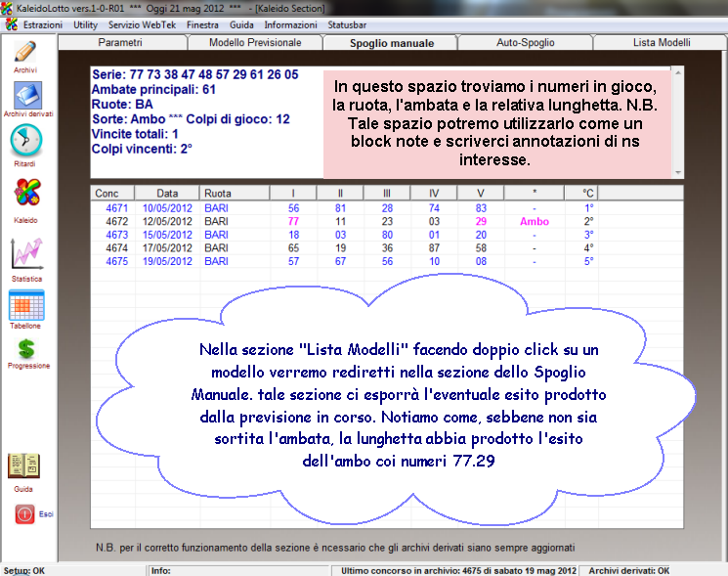Open the Tabellone grid icon
Viewport: 728px width, 576px height.
coord(25,306)
